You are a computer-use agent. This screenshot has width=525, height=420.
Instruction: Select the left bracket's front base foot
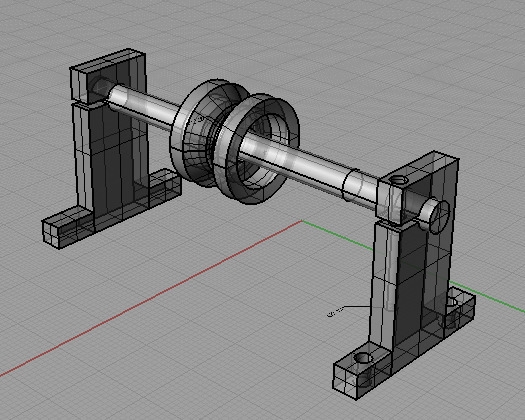pos(67,228)
